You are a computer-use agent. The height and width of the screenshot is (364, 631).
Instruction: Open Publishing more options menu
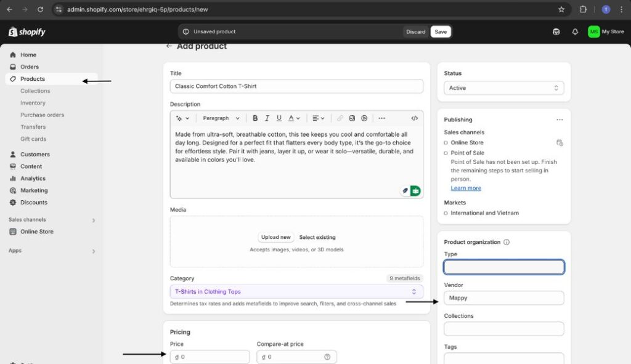[560, 120]
